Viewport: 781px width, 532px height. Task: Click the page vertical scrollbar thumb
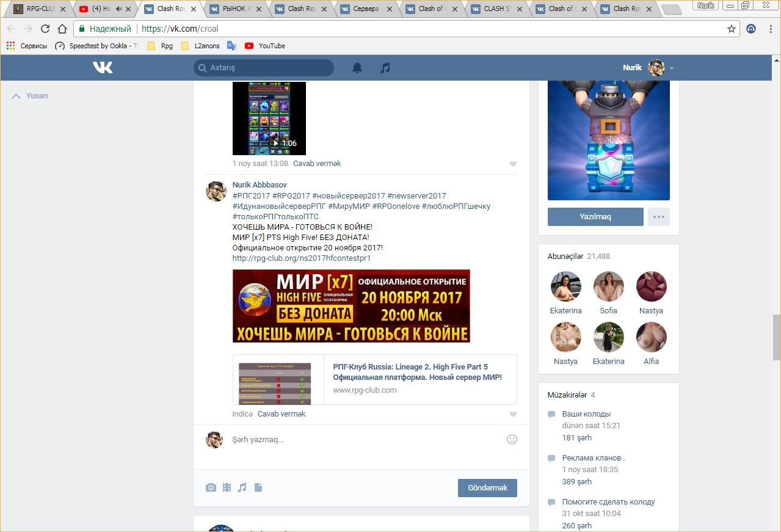pyautogui.click(x=776, y=337)
